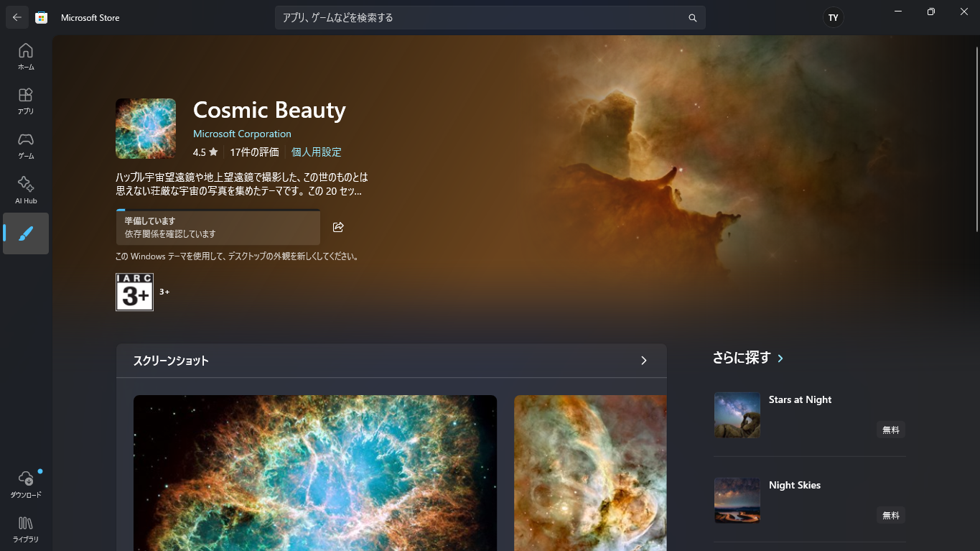Click the search box for apps and games
This screenshot has height=551, width=980.
point(490,18)
